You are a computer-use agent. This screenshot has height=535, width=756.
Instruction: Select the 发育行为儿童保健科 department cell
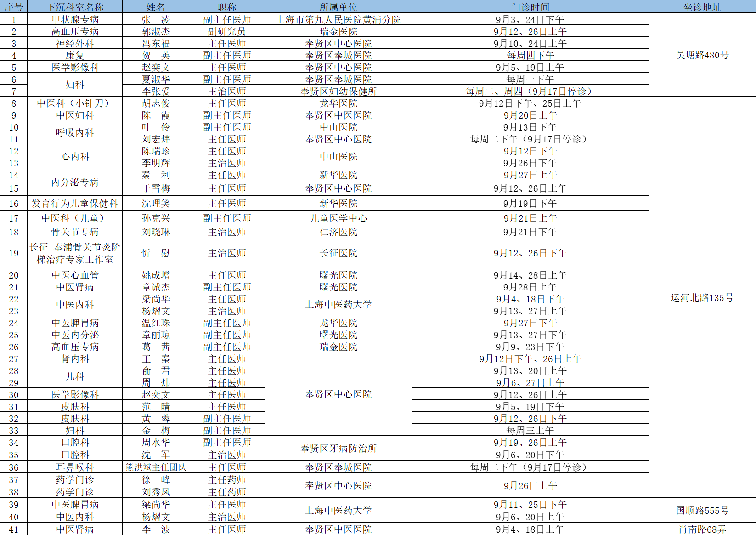(x=75, y=203)
